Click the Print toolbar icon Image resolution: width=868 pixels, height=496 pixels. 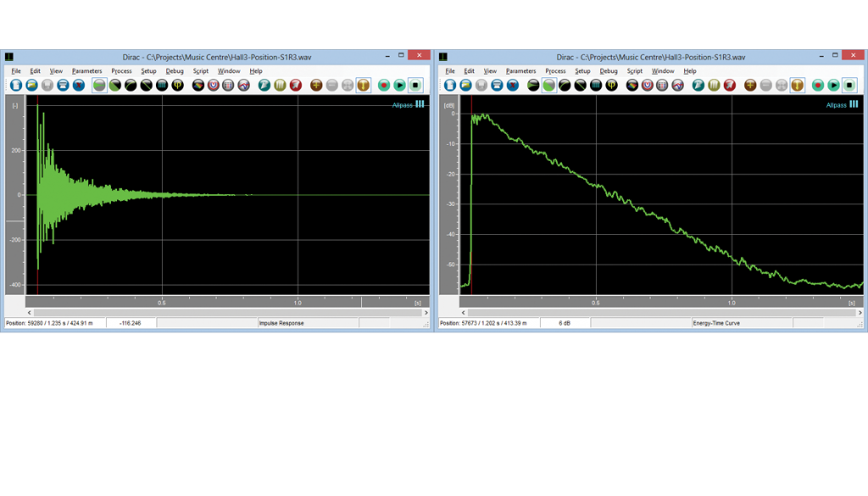click(64, 86)
